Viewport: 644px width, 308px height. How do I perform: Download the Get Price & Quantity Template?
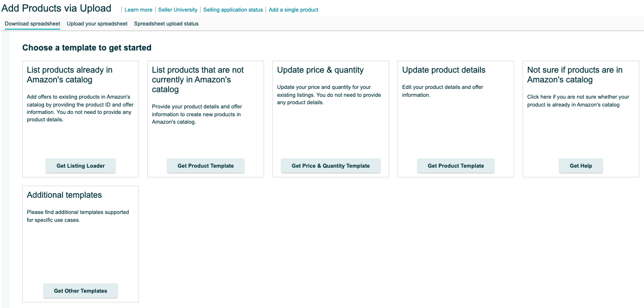click(x=331, y=166)
